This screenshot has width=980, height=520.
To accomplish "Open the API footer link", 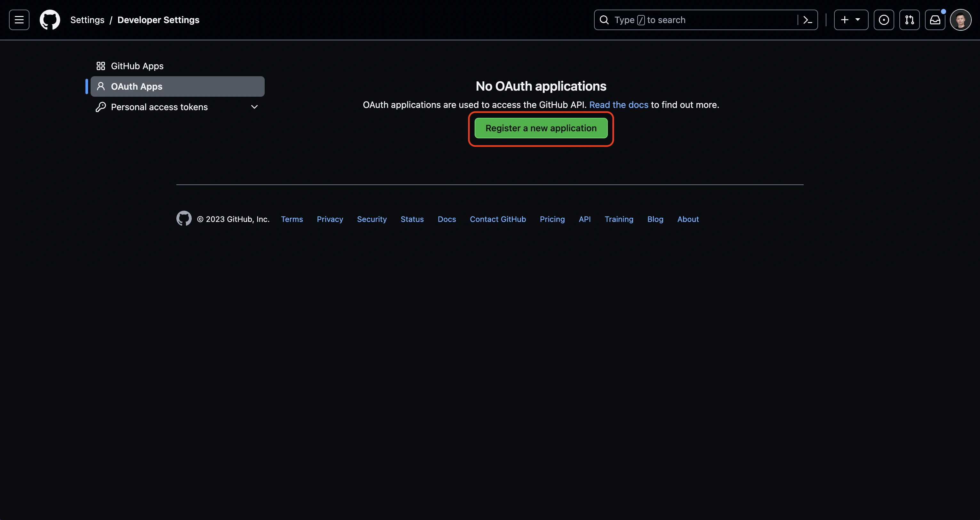I will tap(585, 219).
